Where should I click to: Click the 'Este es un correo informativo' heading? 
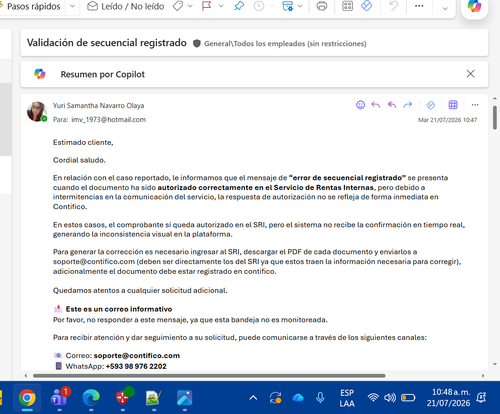pos(119,309)
